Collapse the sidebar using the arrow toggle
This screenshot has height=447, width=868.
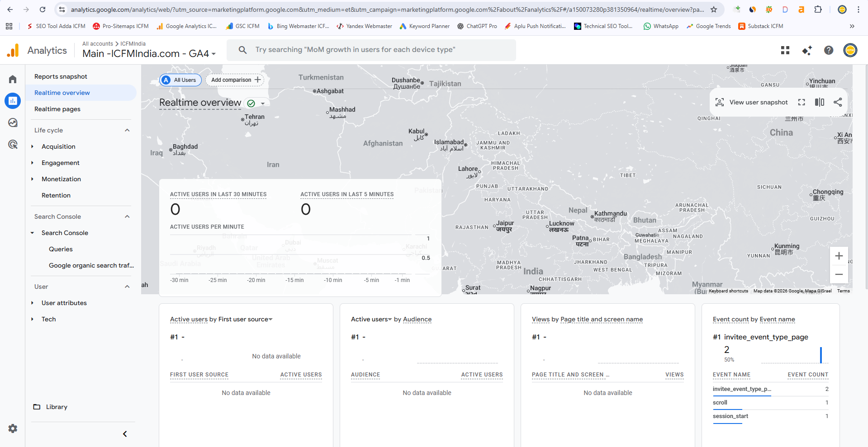point(125,433)
